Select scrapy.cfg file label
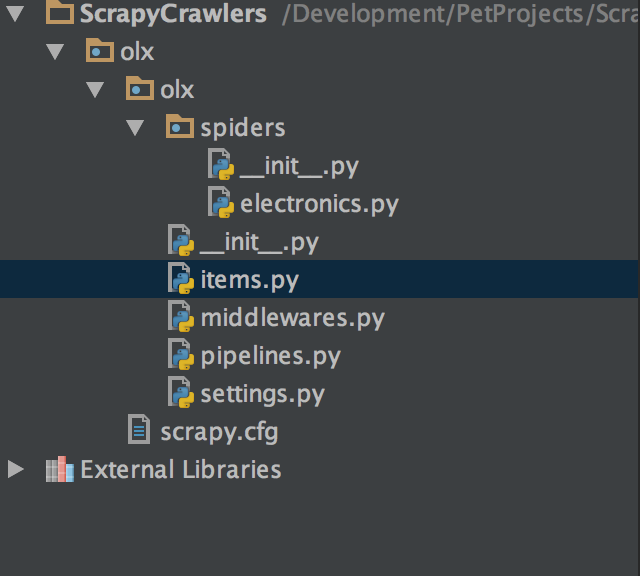The height and width of the screenshot is (576, 640). [219, 432]
